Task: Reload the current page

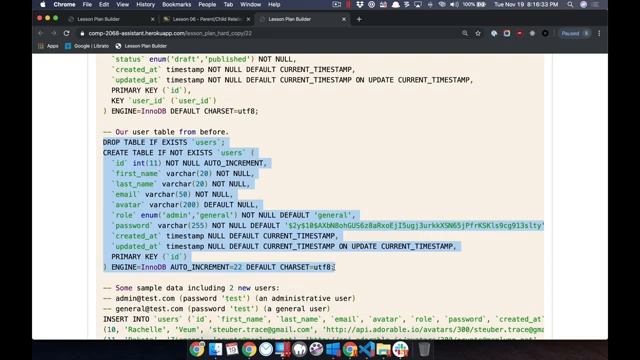Action: pos(67,33)
